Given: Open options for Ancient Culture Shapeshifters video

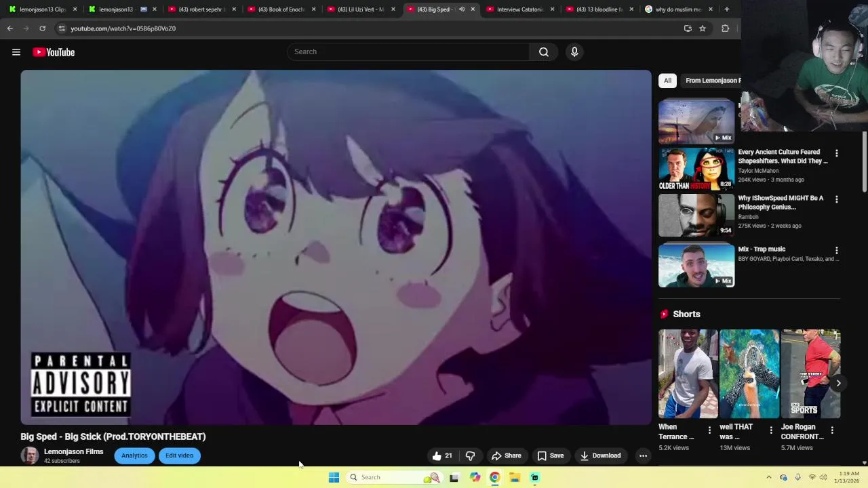Looking at the screenshot, I should point(836,153).
